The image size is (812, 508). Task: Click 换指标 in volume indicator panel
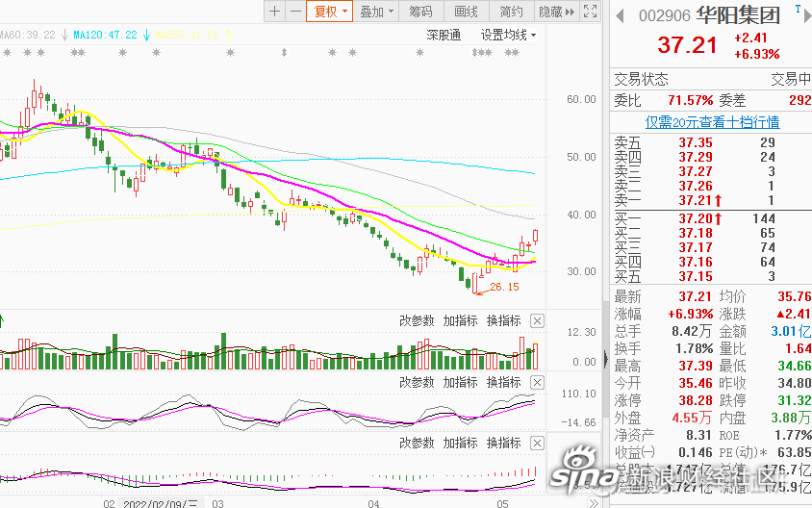click(503, 321)
